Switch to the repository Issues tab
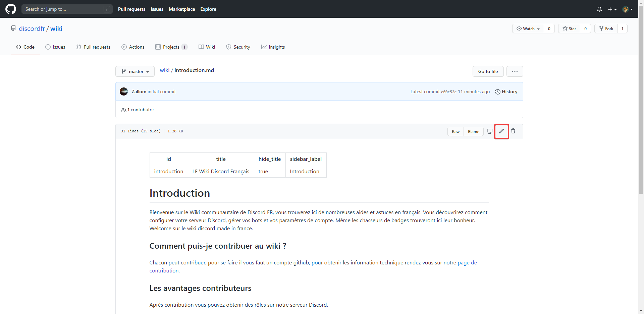This screenshot has width=644, height=314. 55,47
